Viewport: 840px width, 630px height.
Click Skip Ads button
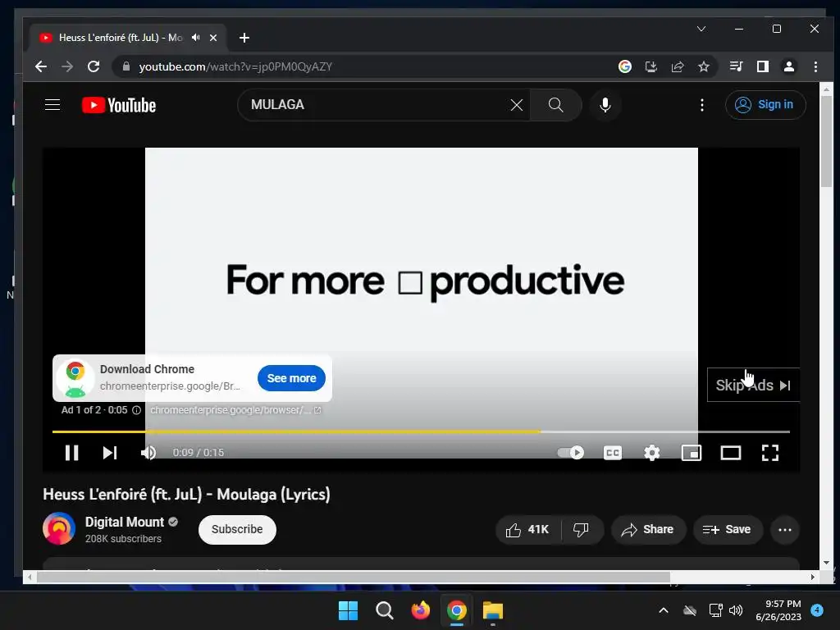pos(753,386)
